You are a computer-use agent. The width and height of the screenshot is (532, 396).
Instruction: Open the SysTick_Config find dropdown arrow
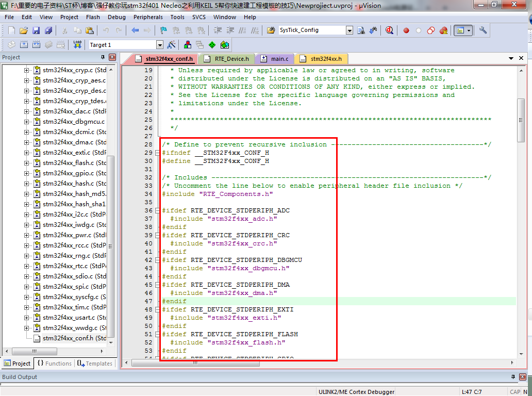click(350, 30)
